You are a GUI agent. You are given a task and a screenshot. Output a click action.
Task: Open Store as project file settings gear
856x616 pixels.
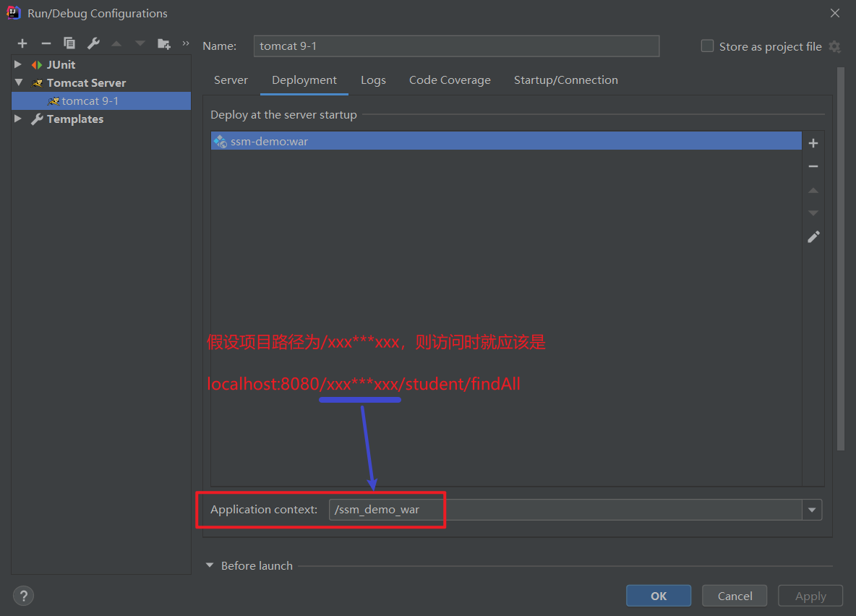[x=835, y=47]
